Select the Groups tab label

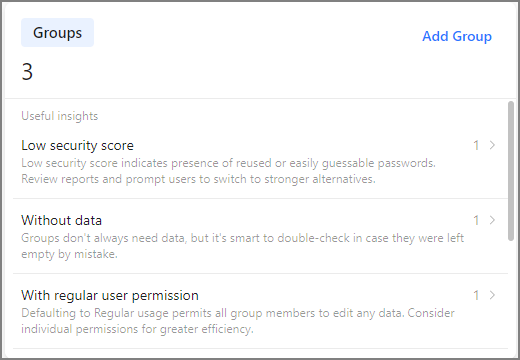pyautogui.click(x=57, y=33)
